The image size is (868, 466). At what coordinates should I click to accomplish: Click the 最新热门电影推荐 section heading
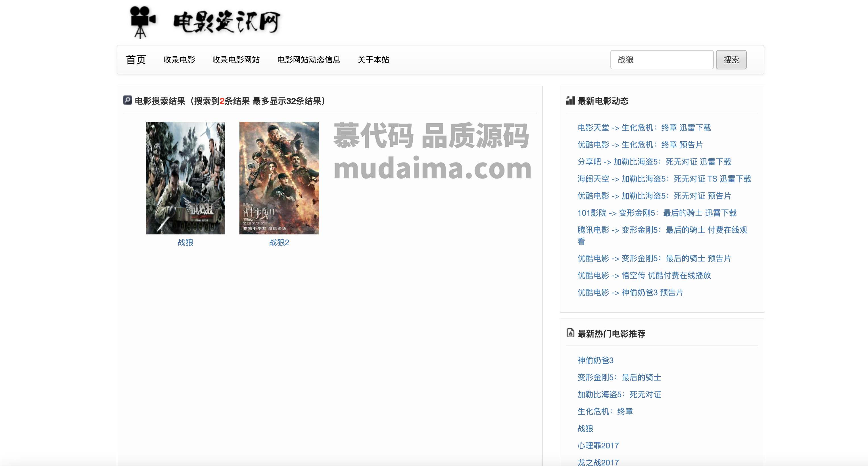pos(611,334)
